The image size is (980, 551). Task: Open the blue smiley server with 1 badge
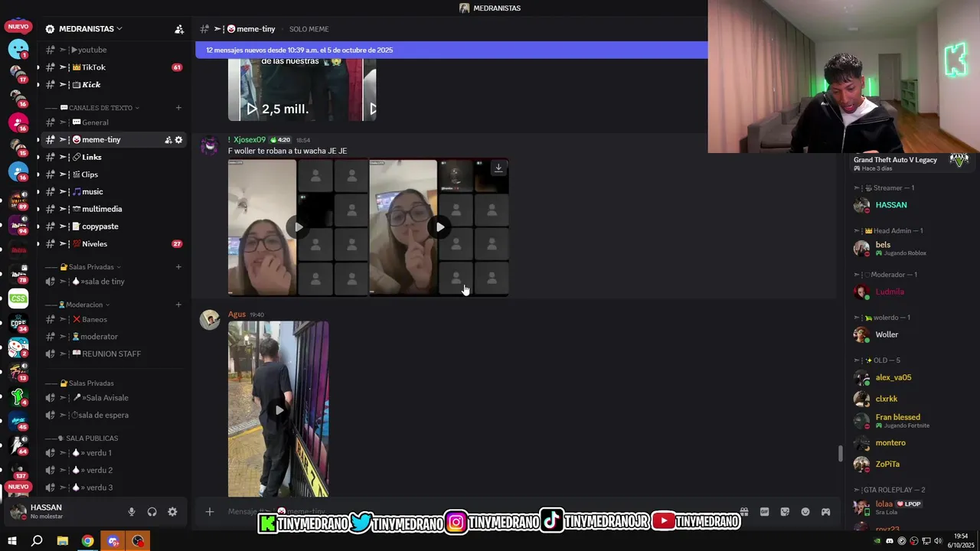point(18,49)
